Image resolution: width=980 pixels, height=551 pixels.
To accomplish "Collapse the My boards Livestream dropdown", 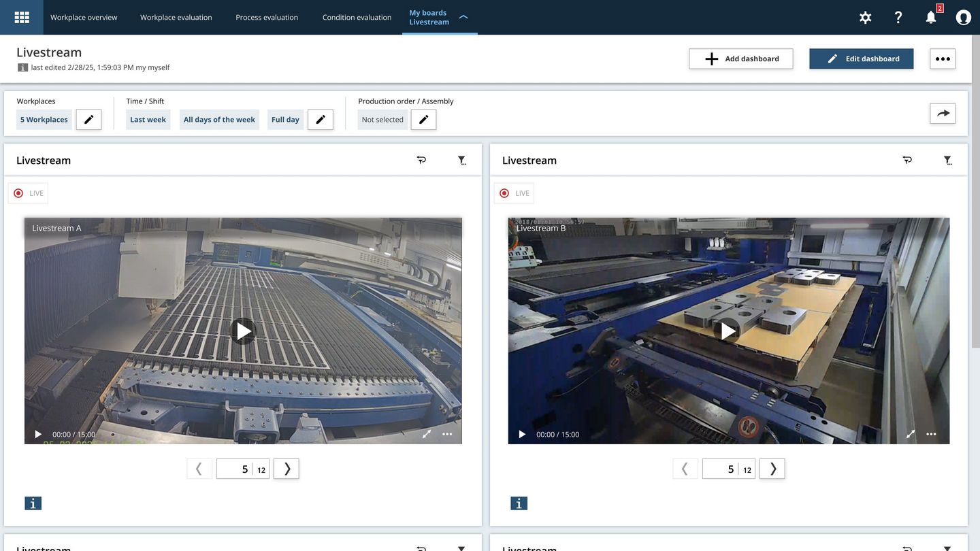I will [x=463, y=17].
